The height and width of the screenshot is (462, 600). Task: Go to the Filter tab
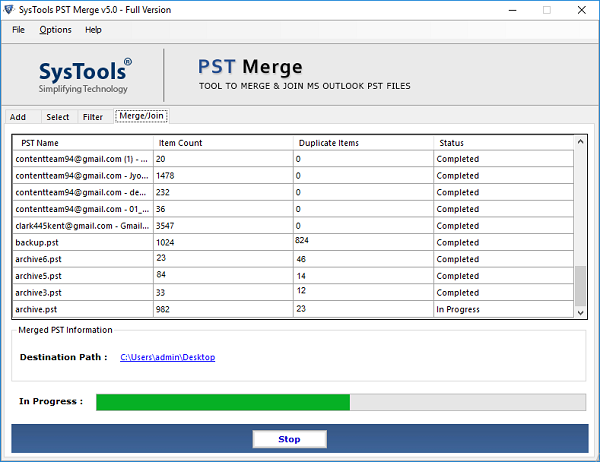[x=93, y=117]
